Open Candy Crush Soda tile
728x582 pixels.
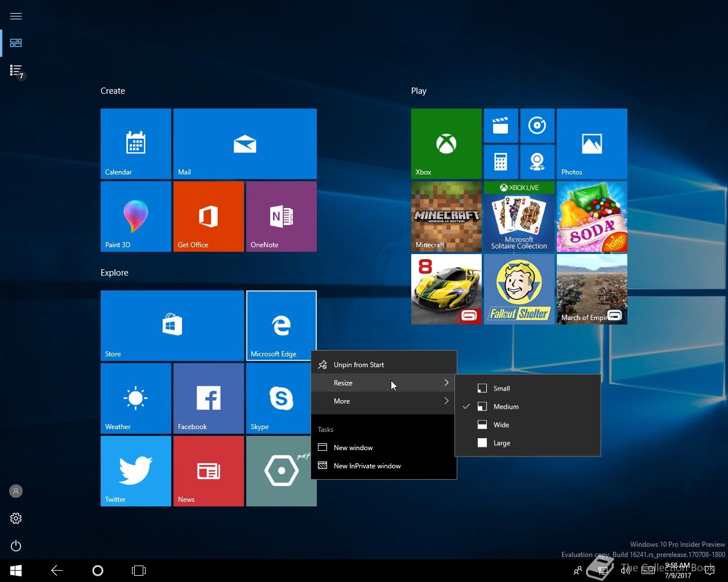592,217
